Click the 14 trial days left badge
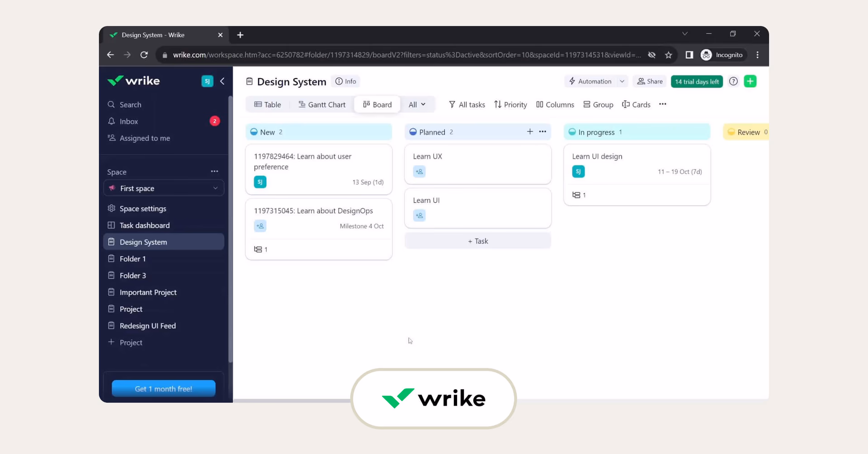Screen dimensions: 868x454 (697, 81)
